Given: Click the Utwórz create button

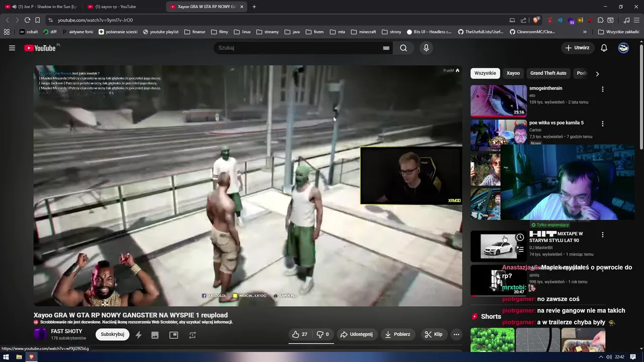Looking at the screenshot, I should click(577, 48).
